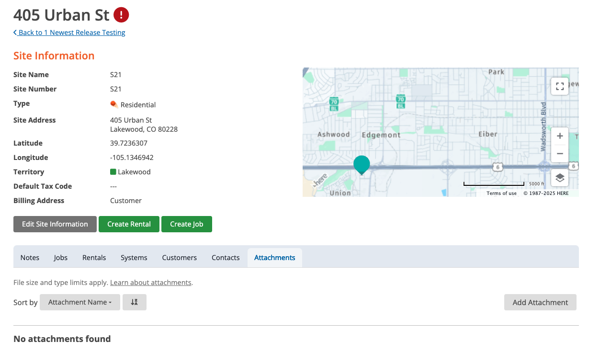Click the Lakewood, CO 80228 address line
Screen dimensions: 600x364
[144, 129]
